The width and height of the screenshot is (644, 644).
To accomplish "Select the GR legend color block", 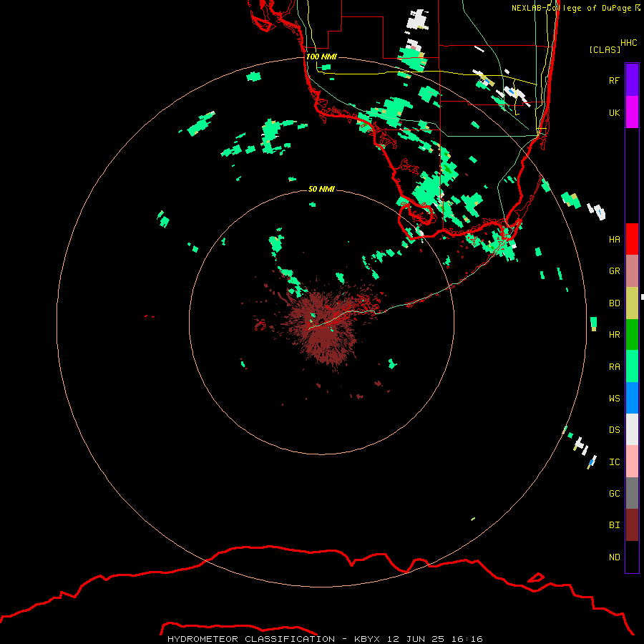I will (x=632, y=270).
